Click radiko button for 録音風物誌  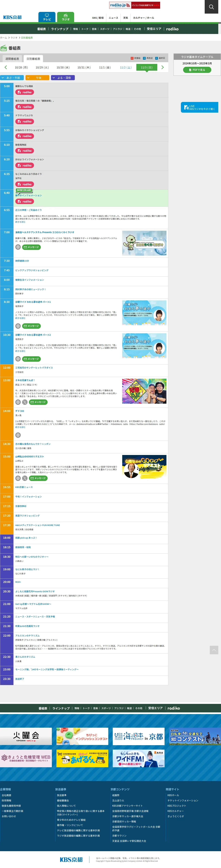click(24, 151)
